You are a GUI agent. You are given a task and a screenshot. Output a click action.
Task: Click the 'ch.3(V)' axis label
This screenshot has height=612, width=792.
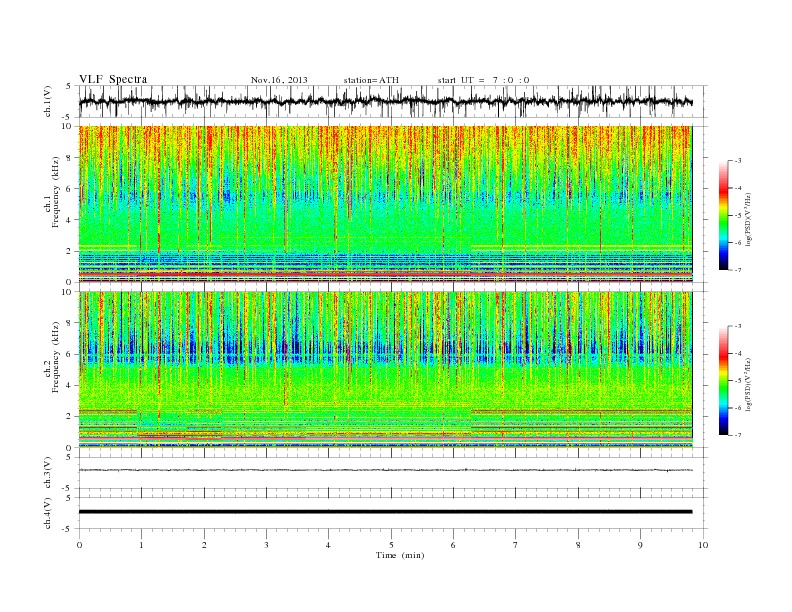(48, 473)
